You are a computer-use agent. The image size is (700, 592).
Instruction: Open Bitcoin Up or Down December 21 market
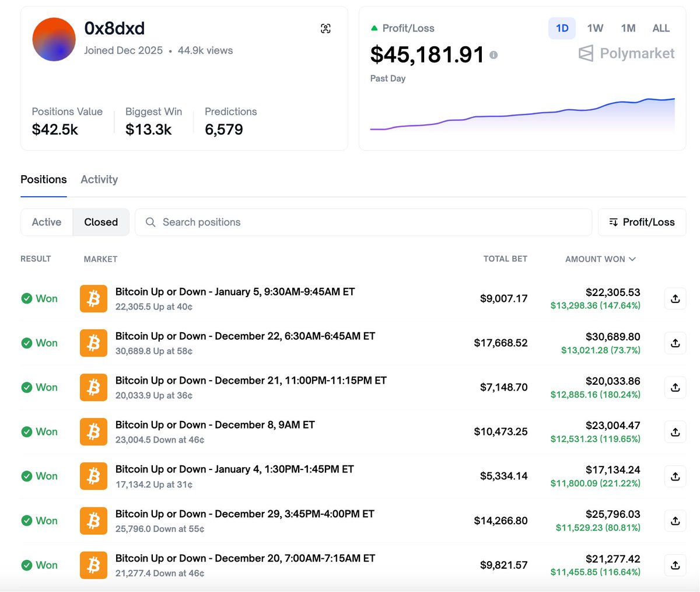point(251,380)
